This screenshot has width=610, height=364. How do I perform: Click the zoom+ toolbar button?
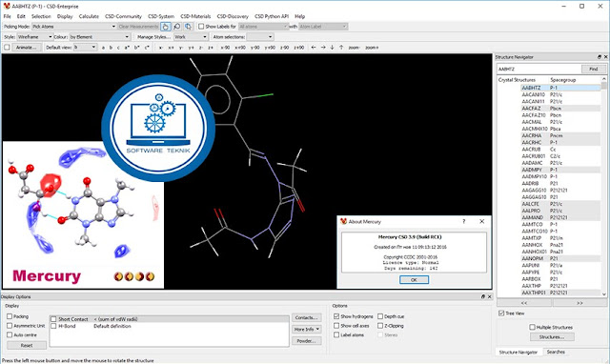pos(372,48)
